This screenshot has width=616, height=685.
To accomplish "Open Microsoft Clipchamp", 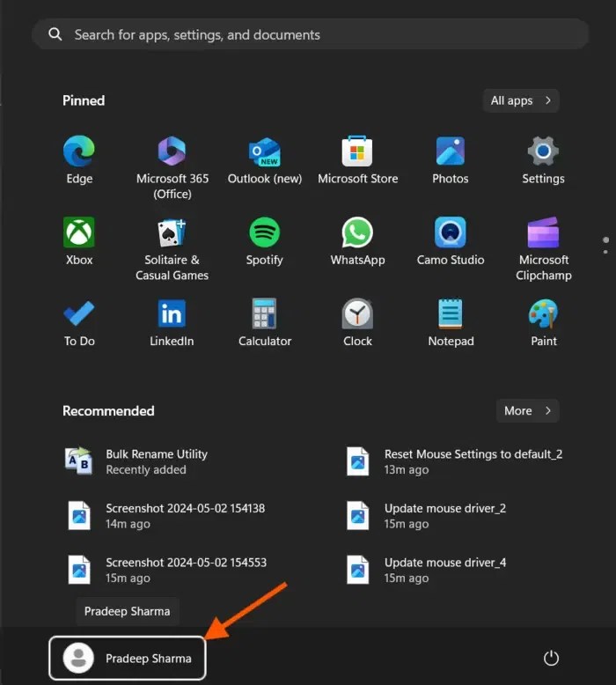I will 543,249.
